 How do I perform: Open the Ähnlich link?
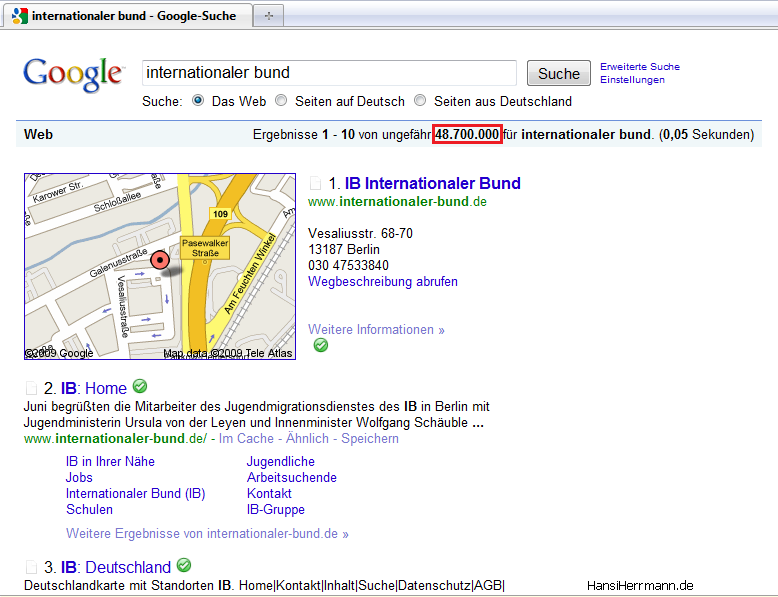pos(307,439)
